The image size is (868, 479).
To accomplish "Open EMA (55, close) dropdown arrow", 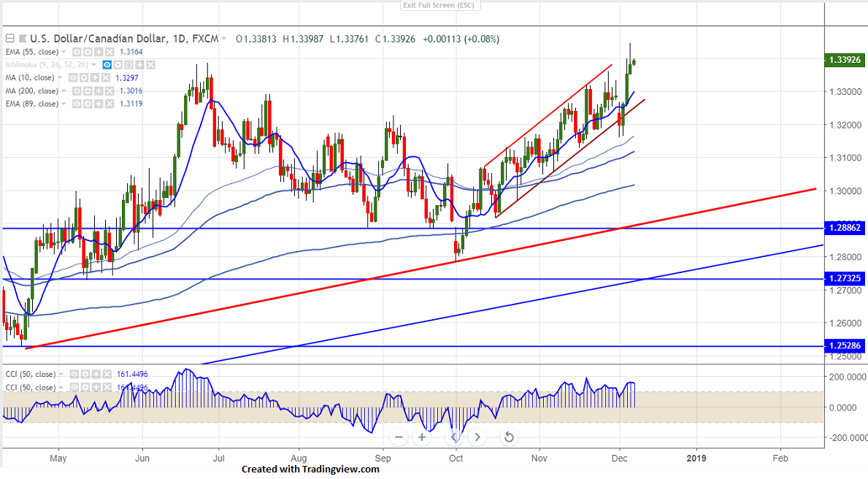I will coord(64,52).
